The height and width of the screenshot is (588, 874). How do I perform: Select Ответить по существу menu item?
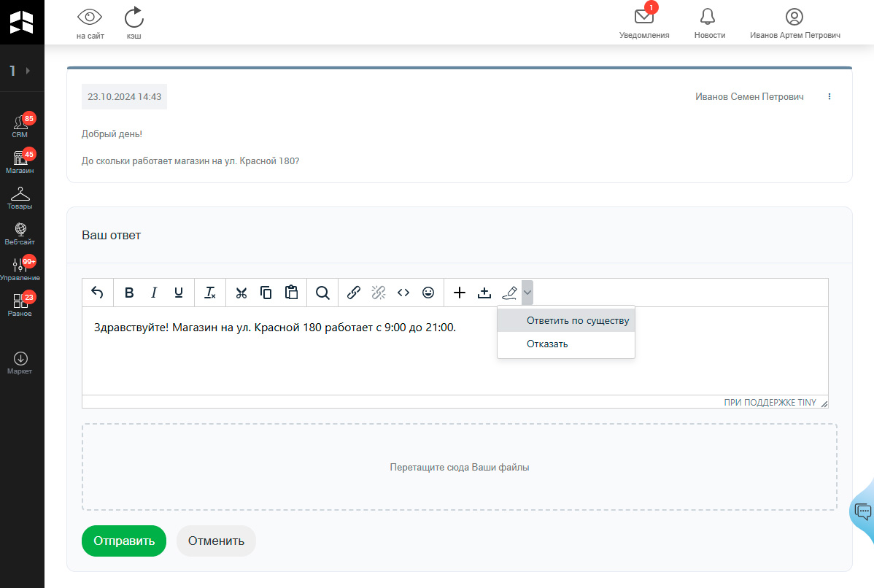[x=565, y=320]
